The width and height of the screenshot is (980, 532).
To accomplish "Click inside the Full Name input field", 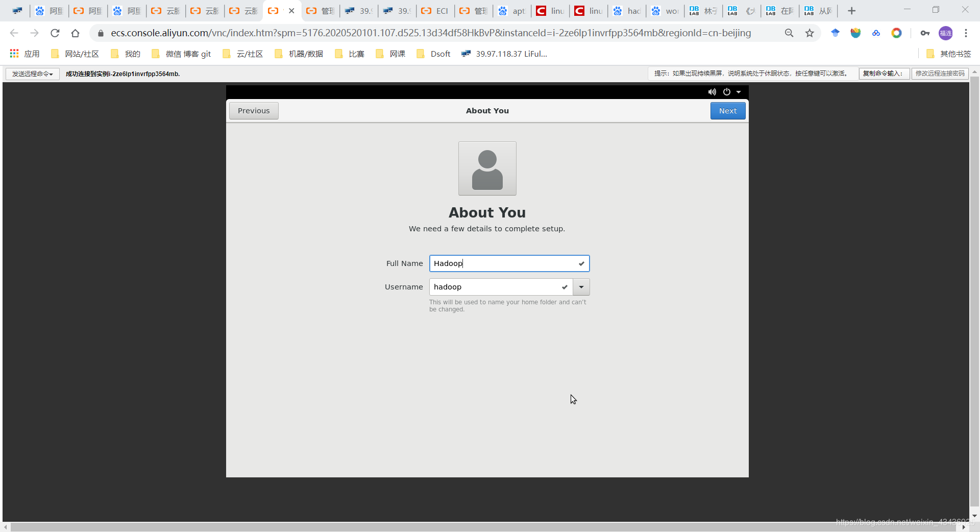I will [509, 263].
